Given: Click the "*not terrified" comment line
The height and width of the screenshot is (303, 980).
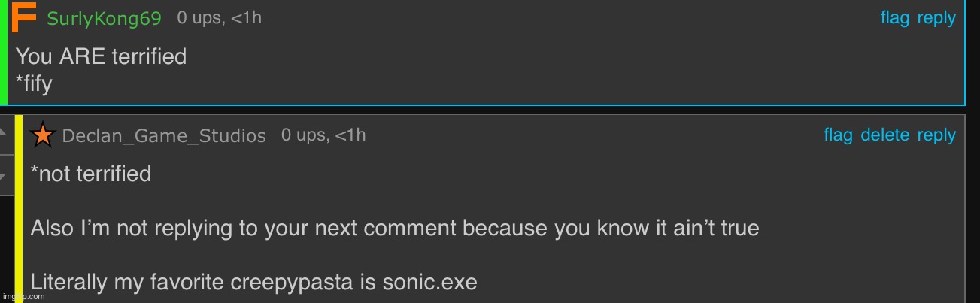Looking at the screenshot, I should 91,174.
